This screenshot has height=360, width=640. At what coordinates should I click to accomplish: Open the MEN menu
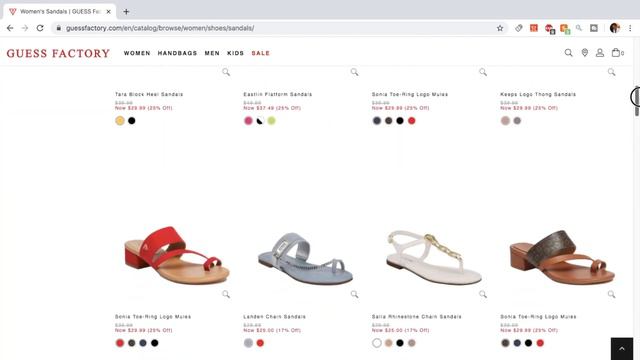pyautogui.click(x=212, y=53)
